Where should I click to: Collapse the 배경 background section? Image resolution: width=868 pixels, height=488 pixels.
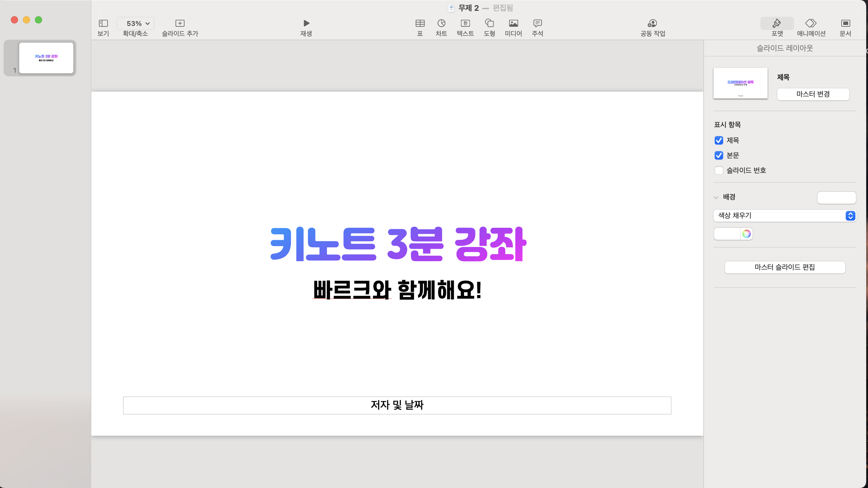point(716,197)
